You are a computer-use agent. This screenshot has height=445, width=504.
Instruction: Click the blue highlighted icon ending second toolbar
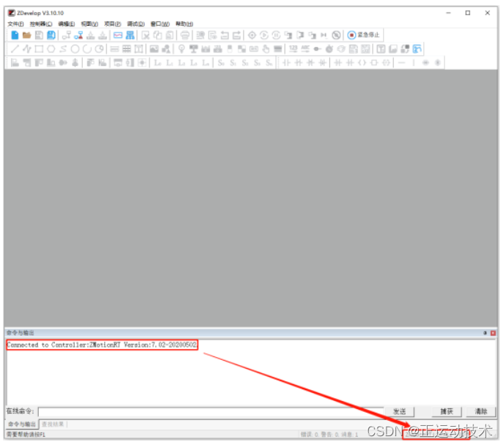click(417, 49)
